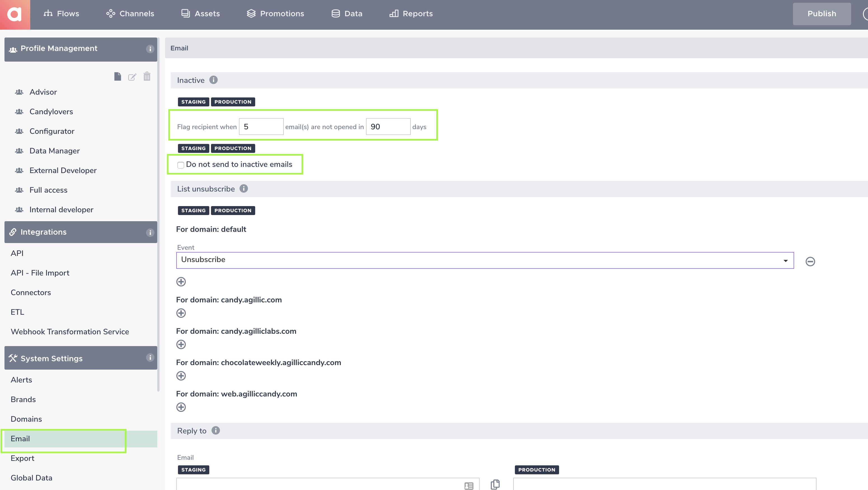Click the System Settings info icon
The image size is (868, 490).
(150, 358)
